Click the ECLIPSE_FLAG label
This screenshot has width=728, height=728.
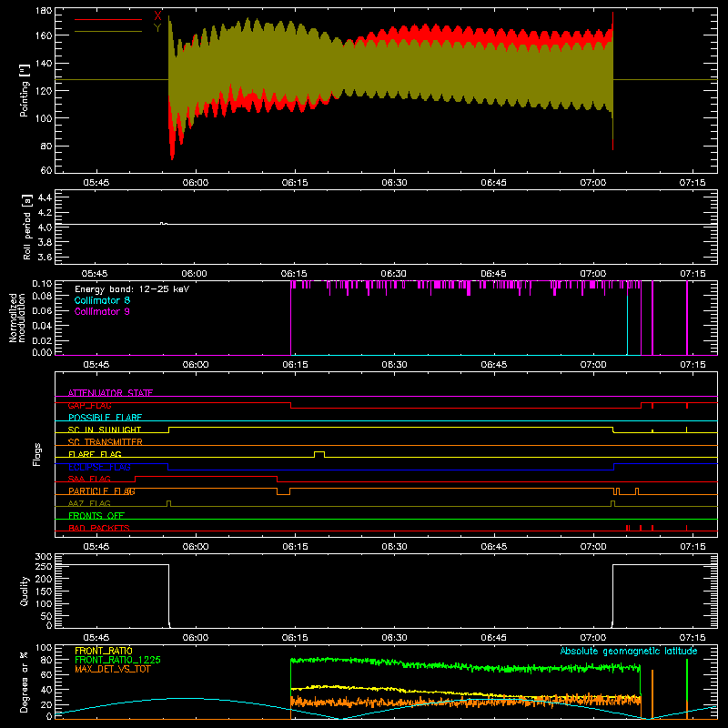100,467
